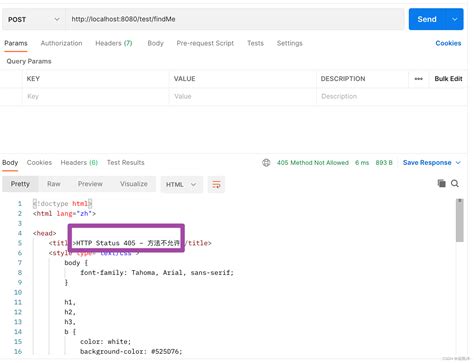Click the <html lang="zh"> line
Image resolution: width=474 pixels, height=363 pixels.
(x=64, y=214)
